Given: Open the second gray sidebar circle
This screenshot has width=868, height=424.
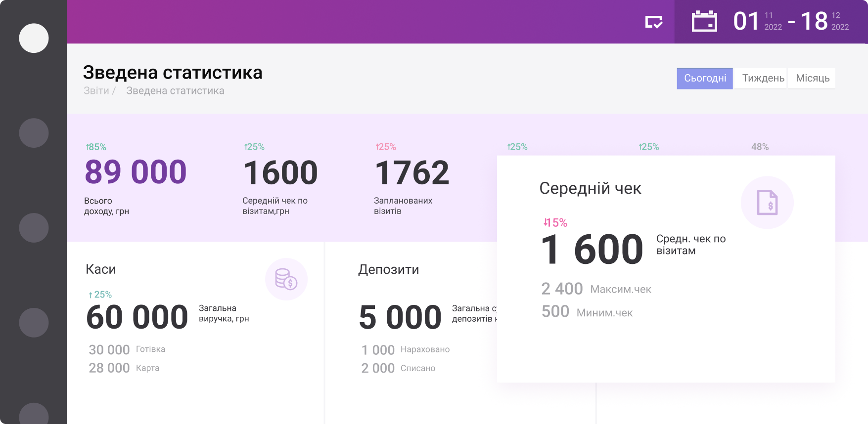Looking at the screenshot, I should tap(34, 133).
